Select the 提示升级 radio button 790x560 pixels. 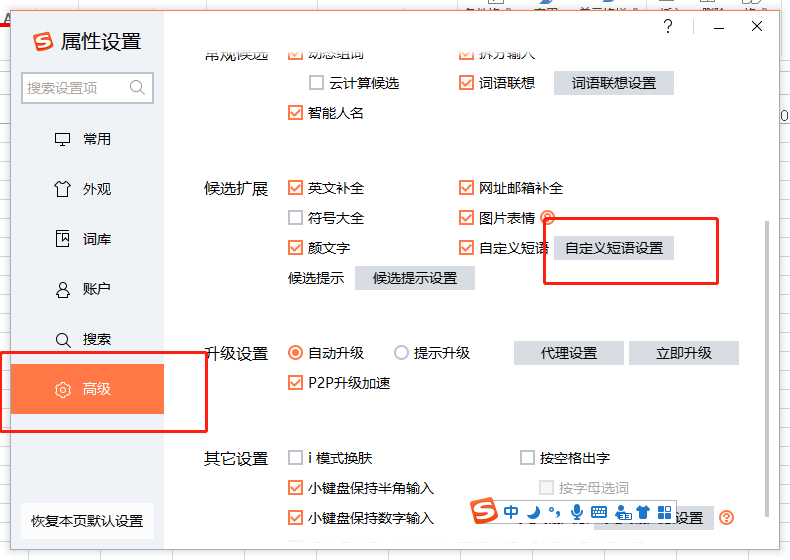(x=401, y=353)
